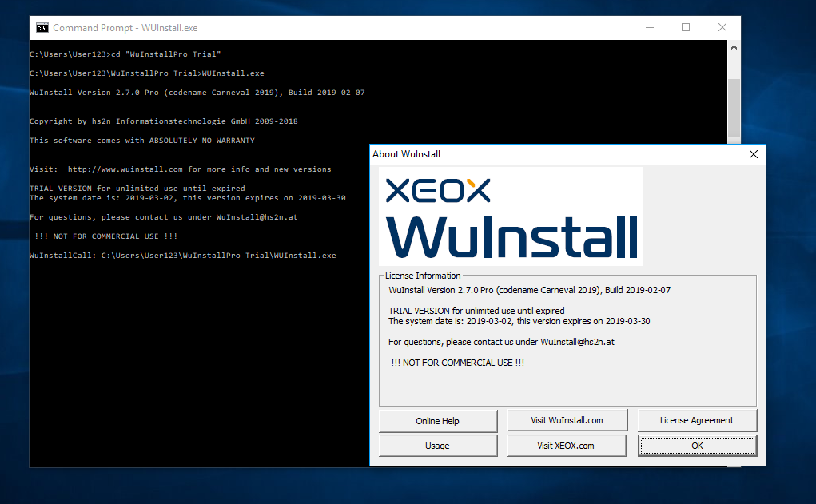This screenshot has width=816, height=504.
Task: Click the Command Prompt title bar text
Action: tap(125, 28)
